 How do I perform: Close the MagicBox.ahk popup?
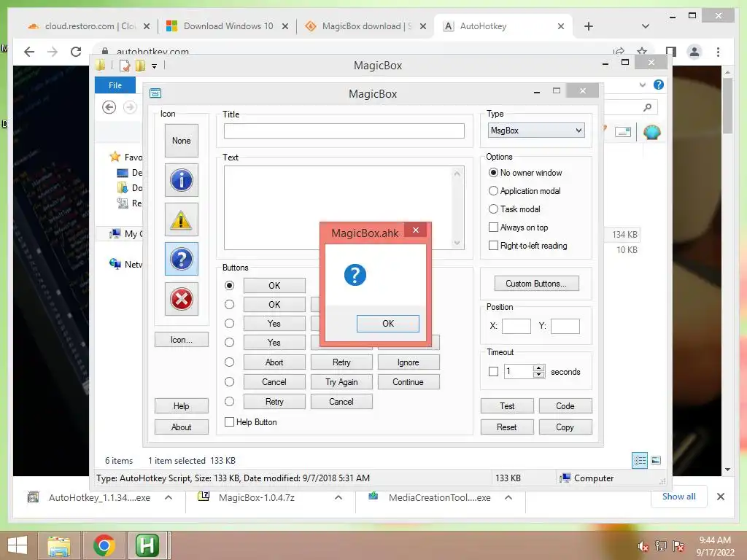click(x=416, y=230)
